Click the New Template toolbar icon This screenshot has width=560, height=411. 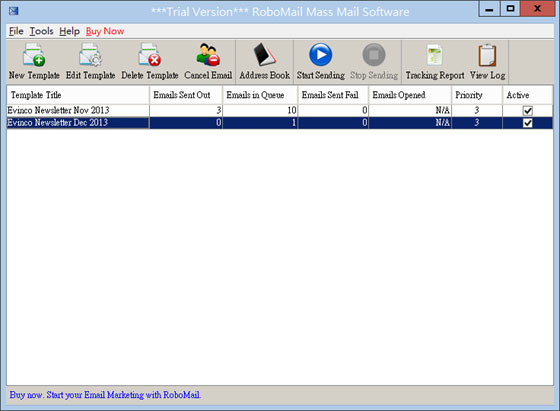coord(34,55)
